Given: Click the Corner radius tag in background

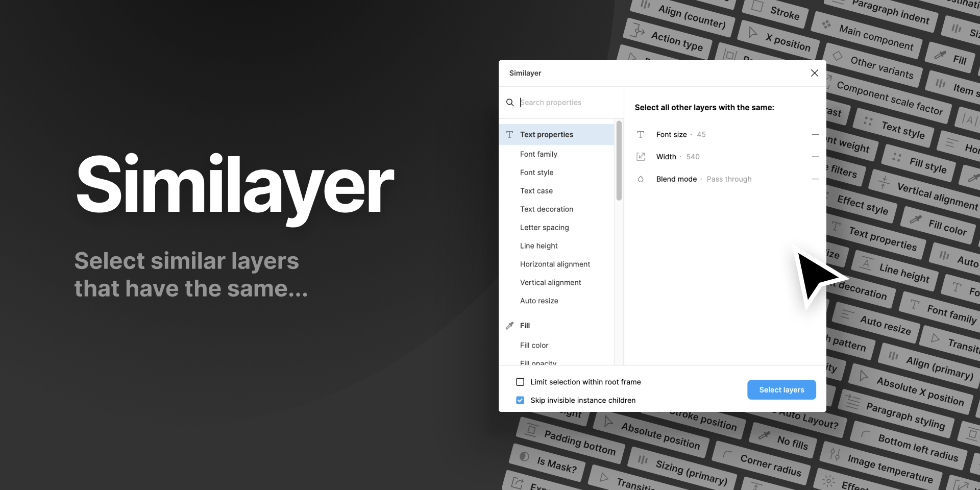Looking at the screenshot, I should pyautogui.click(x=762, y=462).
